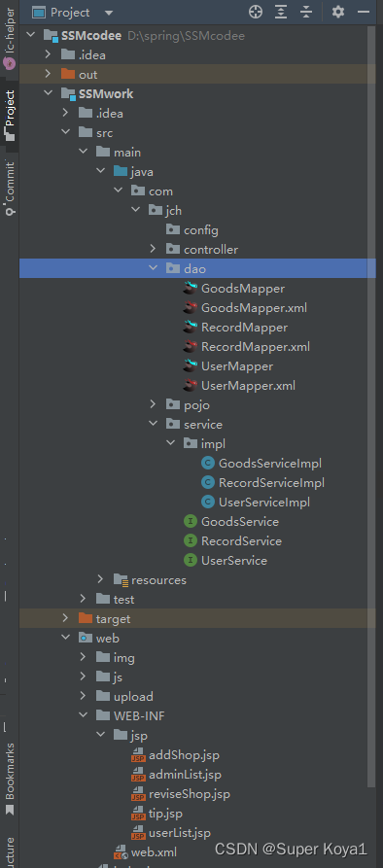The image size is (383, 868).
Task: Collapse the service package
Action: tap(154, 424)
